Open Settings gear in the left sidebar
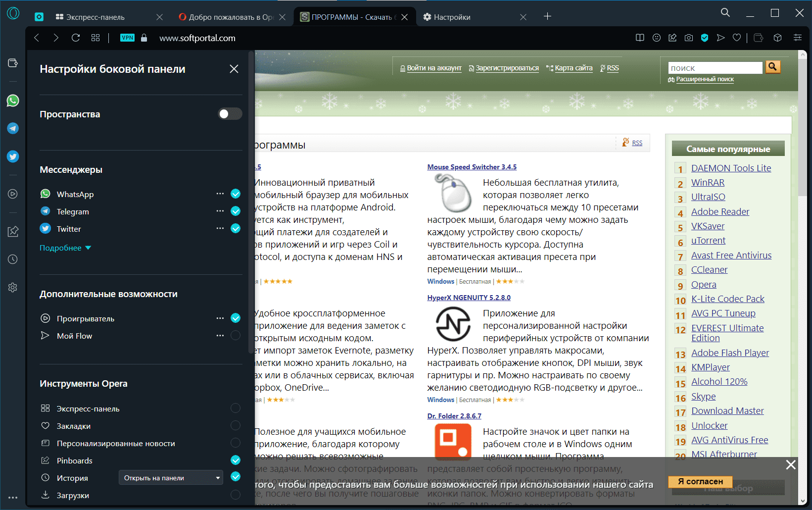 coord(13,287)
